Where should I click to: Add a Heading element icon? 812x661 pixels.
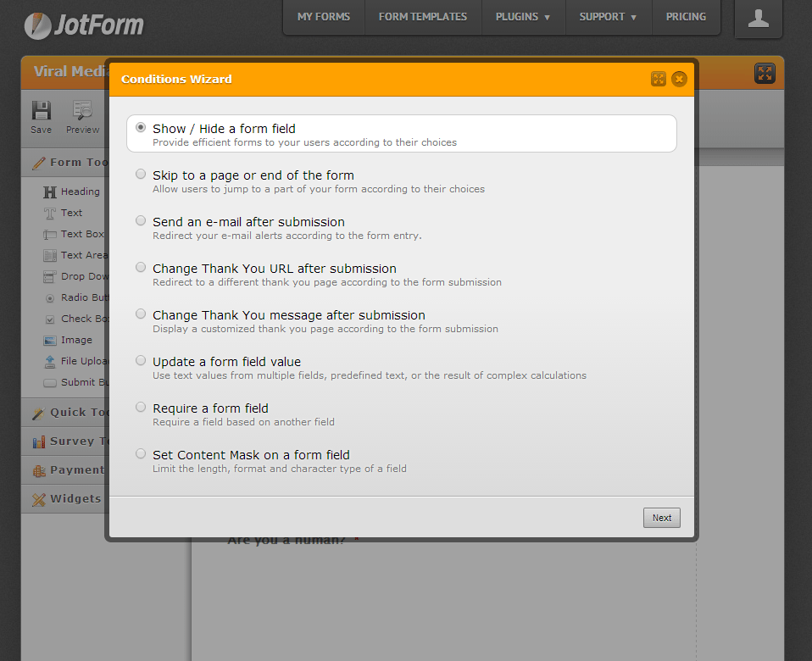[x=50, y=192]
